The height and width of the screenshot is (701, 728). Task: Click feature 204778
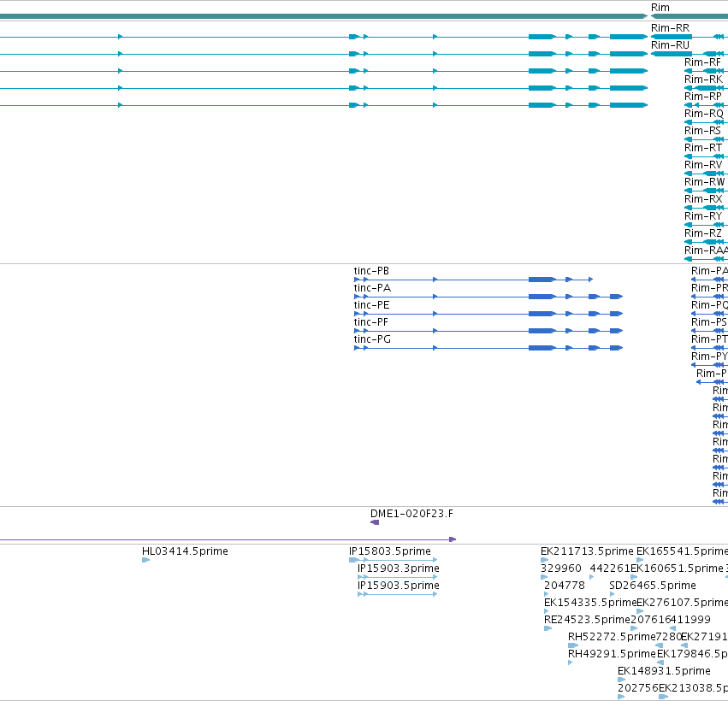tap(564, 586)
